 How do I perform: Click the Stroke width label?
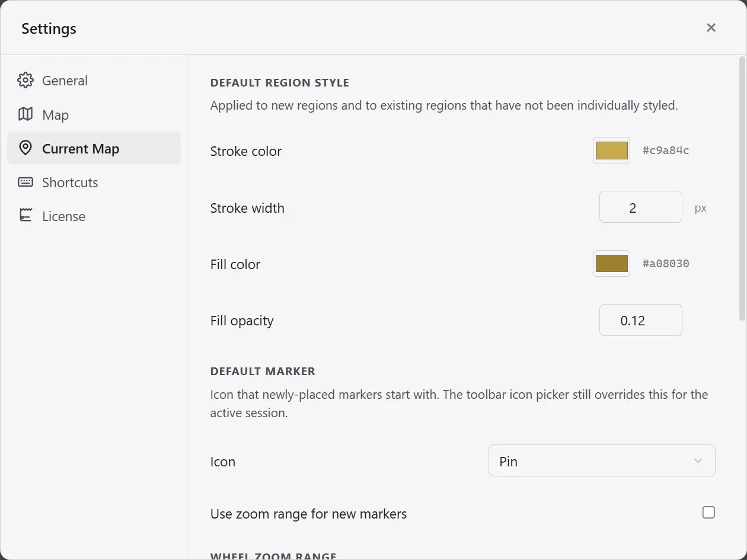pos(247,208)
